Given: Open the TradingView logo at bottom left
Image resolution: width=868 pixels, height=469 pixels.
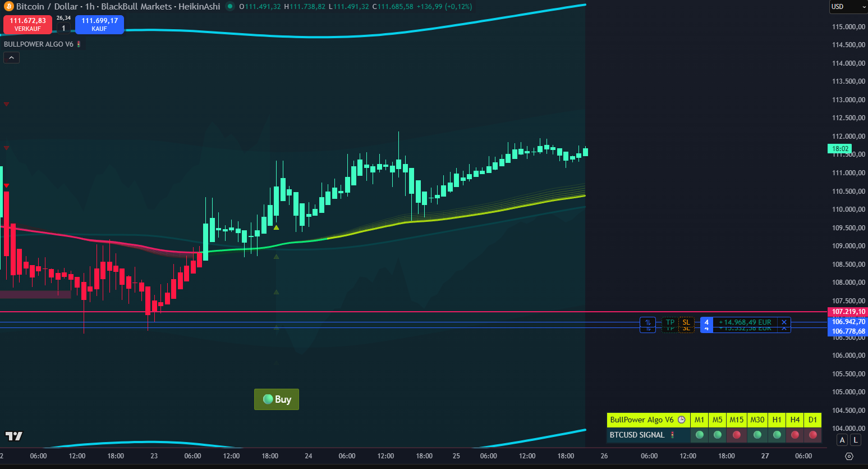Looking at the screenshot, I should click(x=14, y=436).
